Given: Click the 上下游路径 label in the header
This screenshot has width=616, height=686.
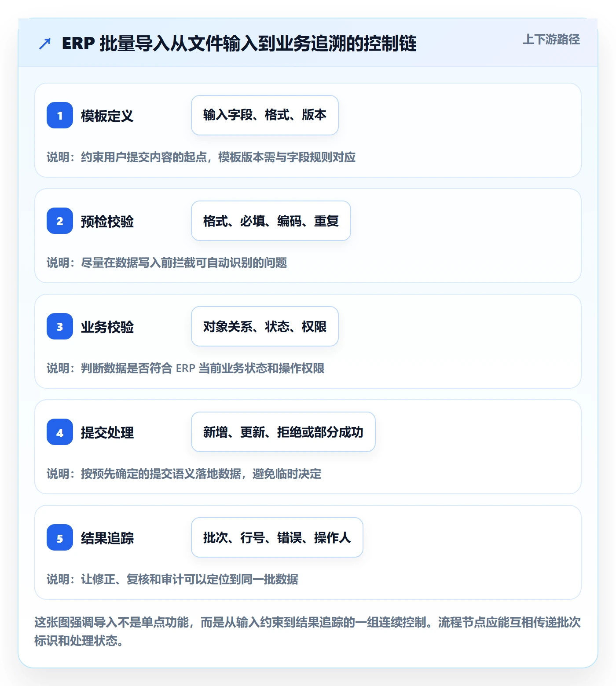Looking at the screenshot, I should point(551,40).
